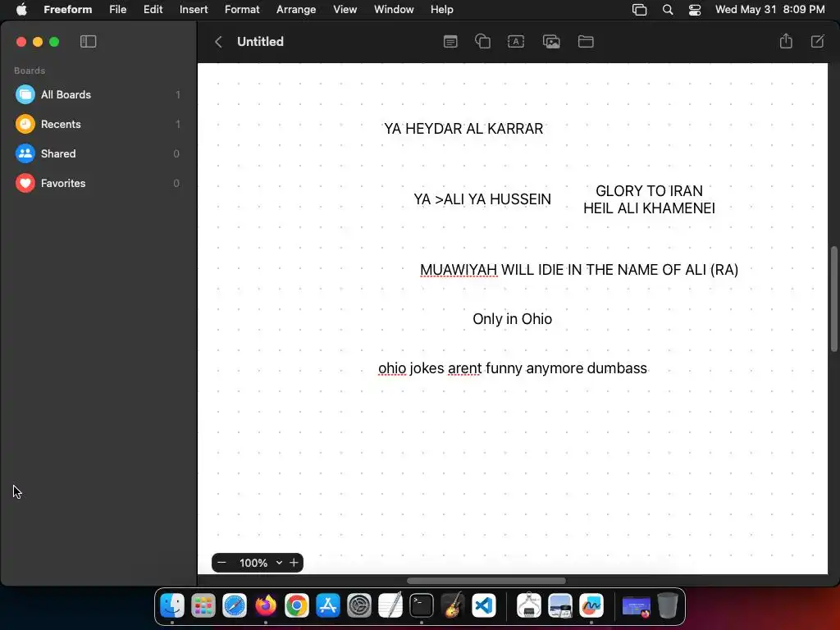This screenshot has width=840, height=630.
Task: Open Control Center
Action: point(695,10)
